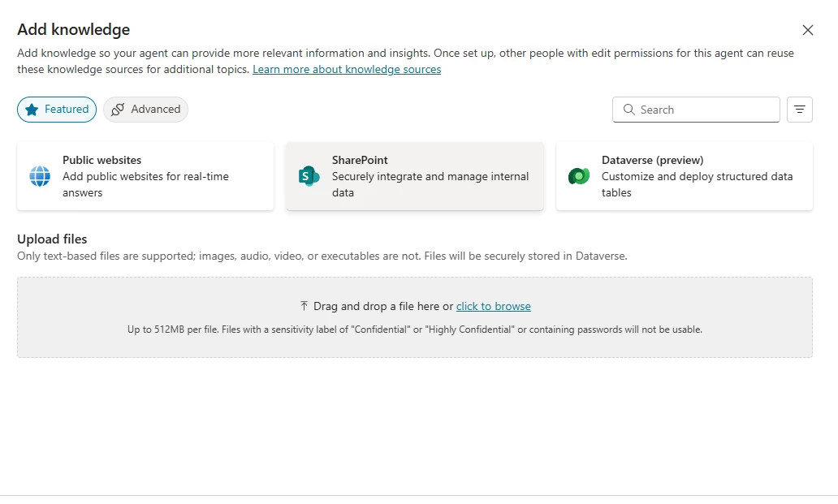The width and height of the screenshot is (838, 504).
Task: Choose the SharePoint knowledge card
Action: pos(415,176)
